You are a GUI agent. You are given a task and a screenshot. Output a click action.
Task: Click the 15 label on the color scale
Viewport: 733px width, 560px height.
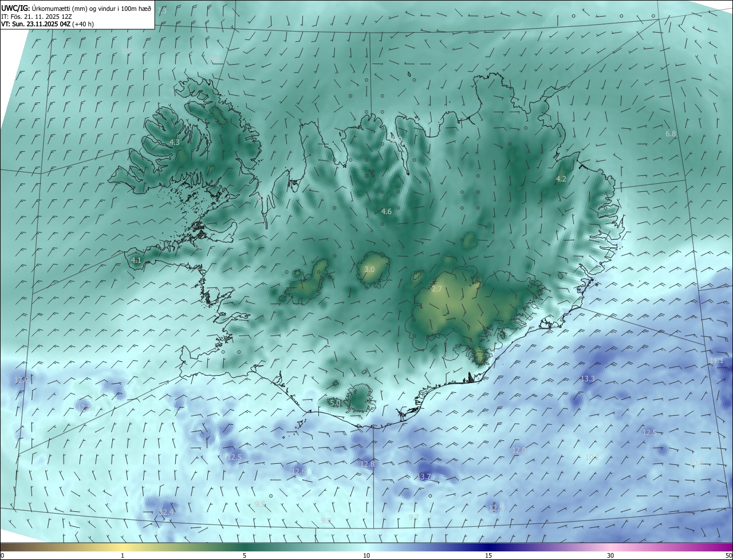[x=488, y=556]
